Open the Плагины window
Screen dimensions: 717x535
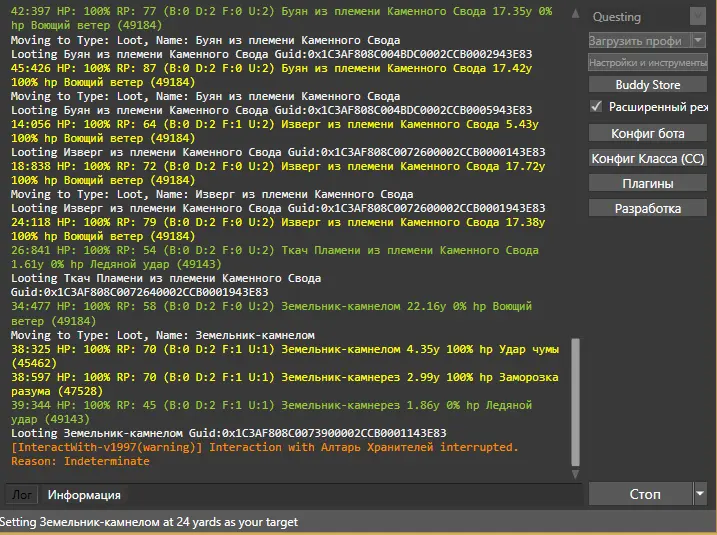pos(648,183)
